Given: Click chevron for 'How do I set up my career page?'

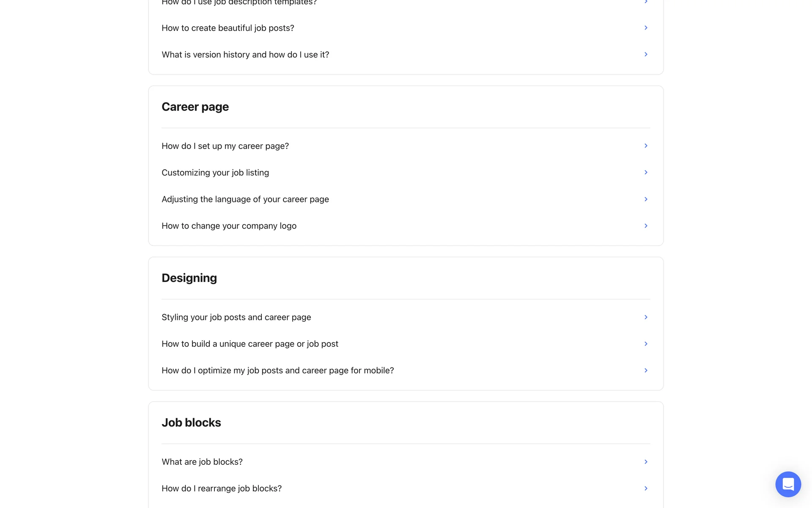Looking at the screenshot, I should [646, 146].
